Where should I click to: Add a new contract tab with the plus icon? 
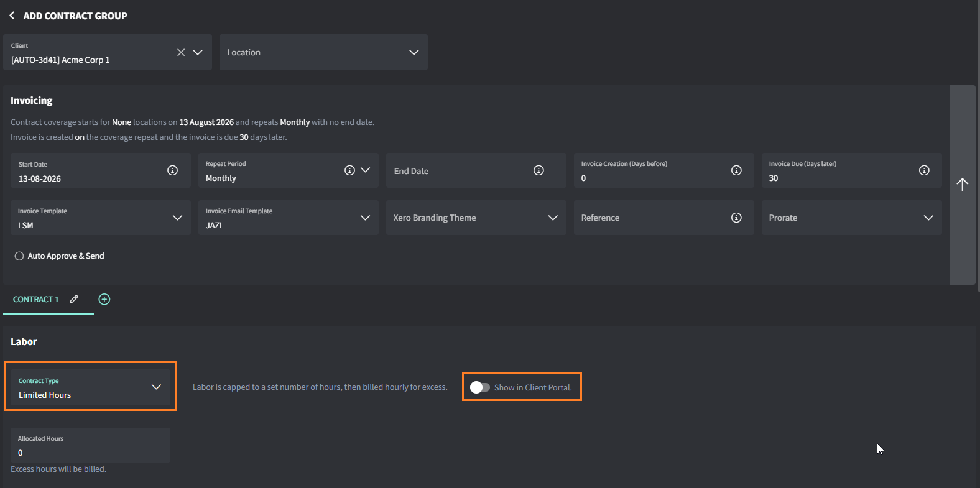[x=104, y=300]
